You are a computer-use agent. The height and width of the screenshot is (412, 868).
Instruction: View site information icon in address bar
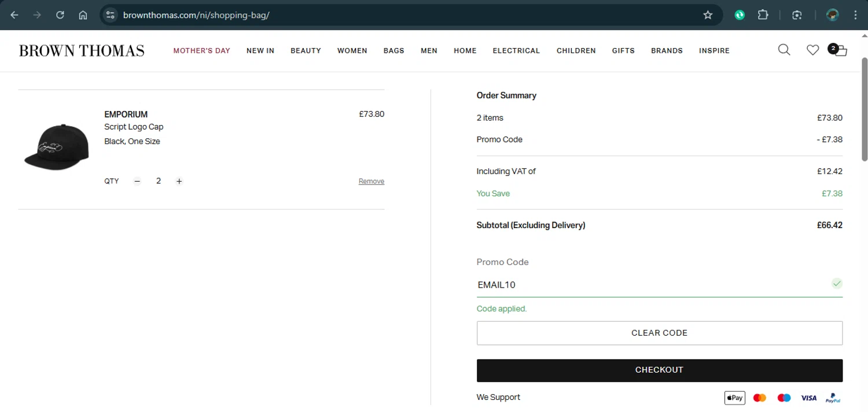coord(111,15)
